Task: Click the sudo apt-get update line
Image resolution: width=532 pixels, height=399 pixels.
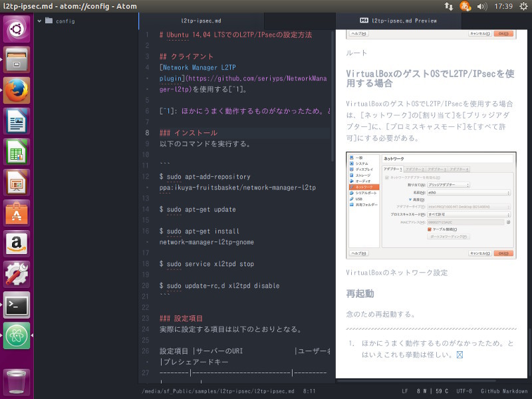Action: tap(198, 209)
